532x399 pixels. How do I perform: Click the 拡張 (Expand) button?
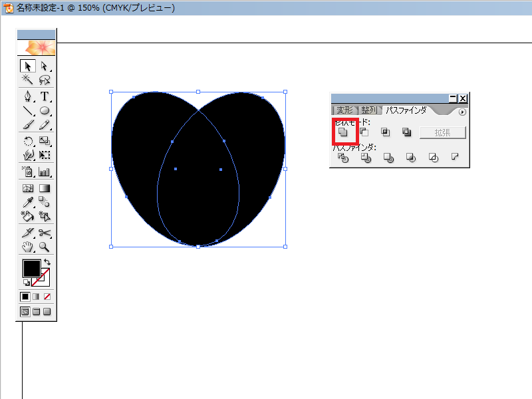point(443,132)
